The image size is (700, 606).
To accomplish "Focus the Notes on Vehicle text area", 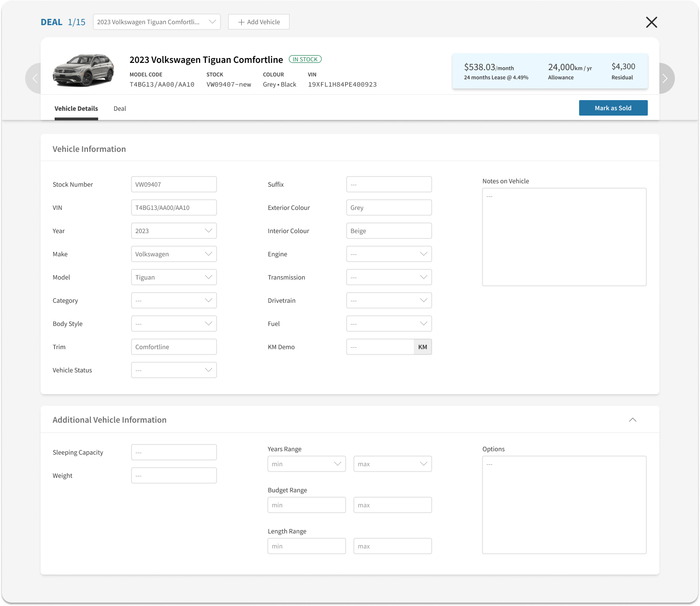I will [x=564, y=237].
